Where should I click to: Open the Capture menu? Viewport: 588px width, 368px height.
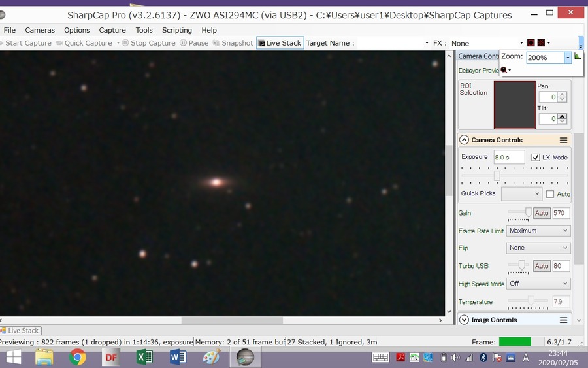(112, 30)
